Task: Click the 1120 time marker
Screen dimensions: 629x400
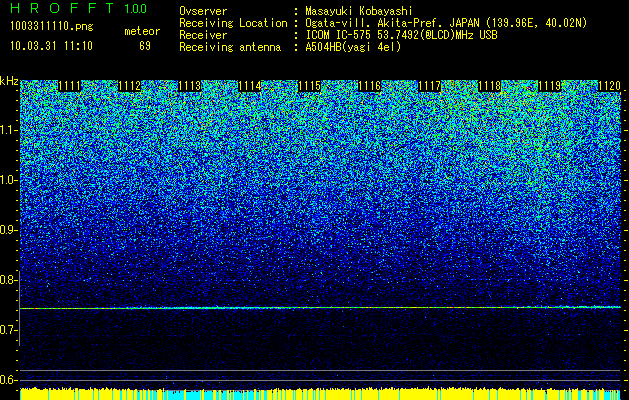Action: (x=609, y=86)
